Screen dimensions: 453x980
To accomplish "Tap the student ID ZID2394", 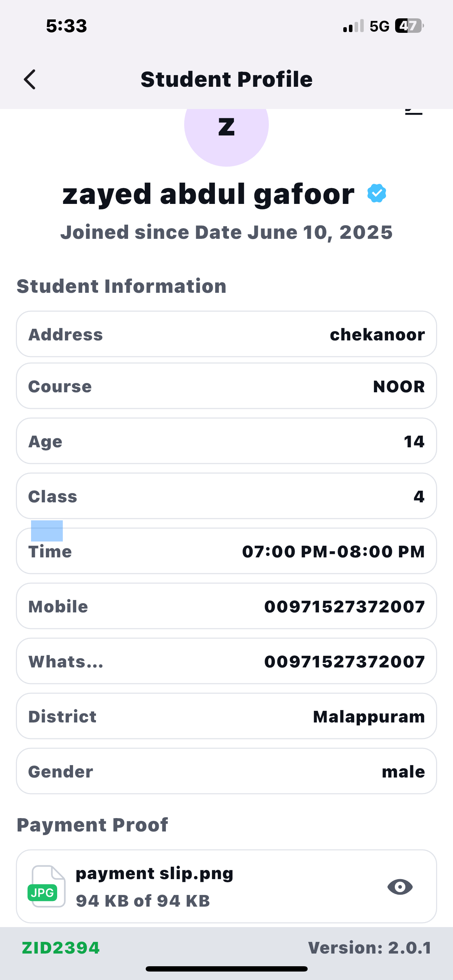I will [61, 948].
